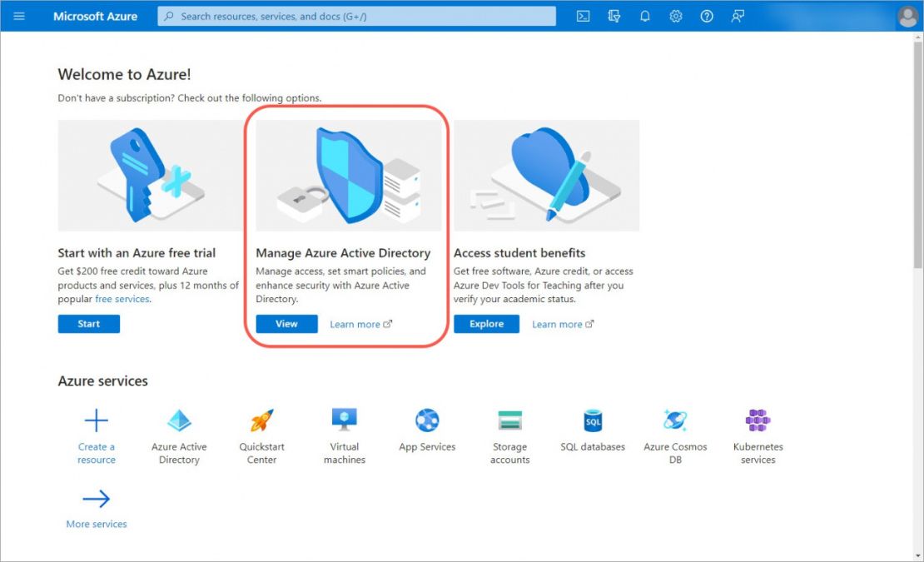Open portal settings gear
The width and height of the screenshot is (924, 562).
[x=676, y=16]
